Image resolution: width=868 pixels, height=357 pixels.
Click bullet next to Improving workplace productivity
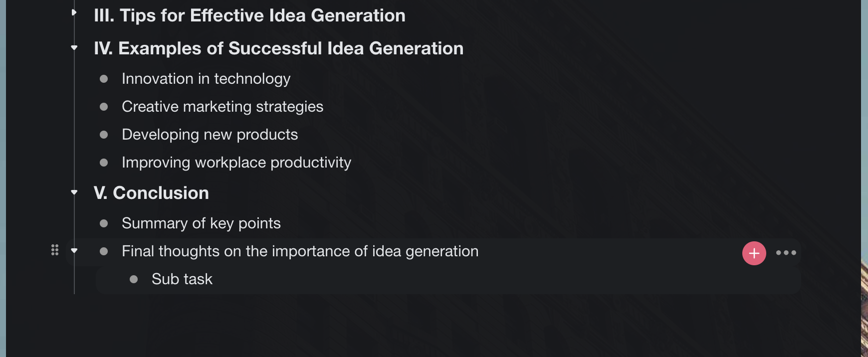coord(104,163)
